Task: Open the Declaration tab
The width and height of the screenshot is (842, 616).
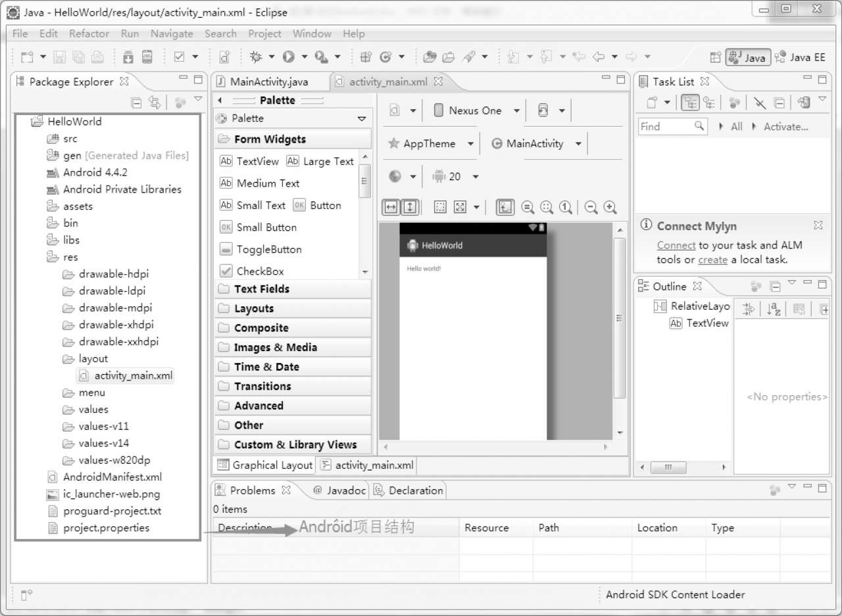Action: tap(409, 490)
